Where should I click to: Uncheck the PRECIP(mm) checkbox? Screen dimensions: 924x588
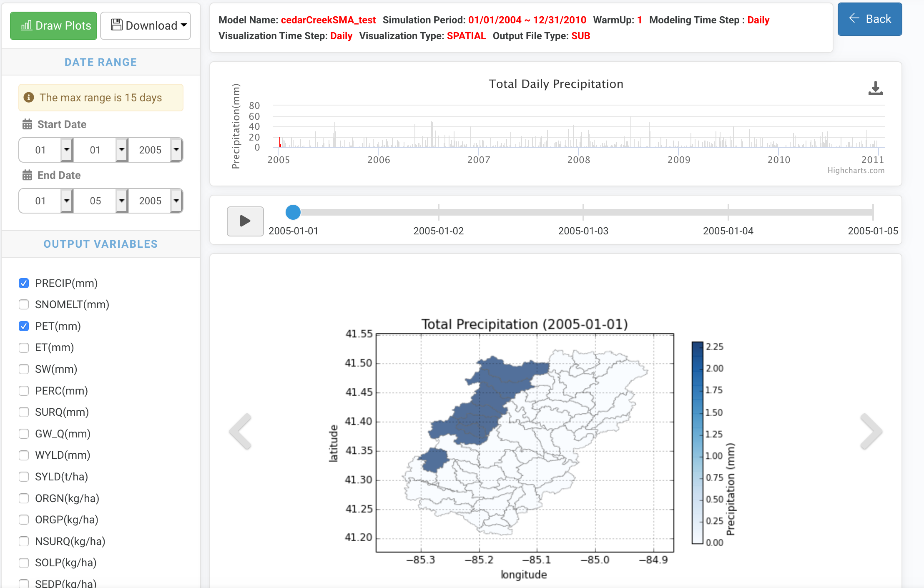tap(24, 283)
